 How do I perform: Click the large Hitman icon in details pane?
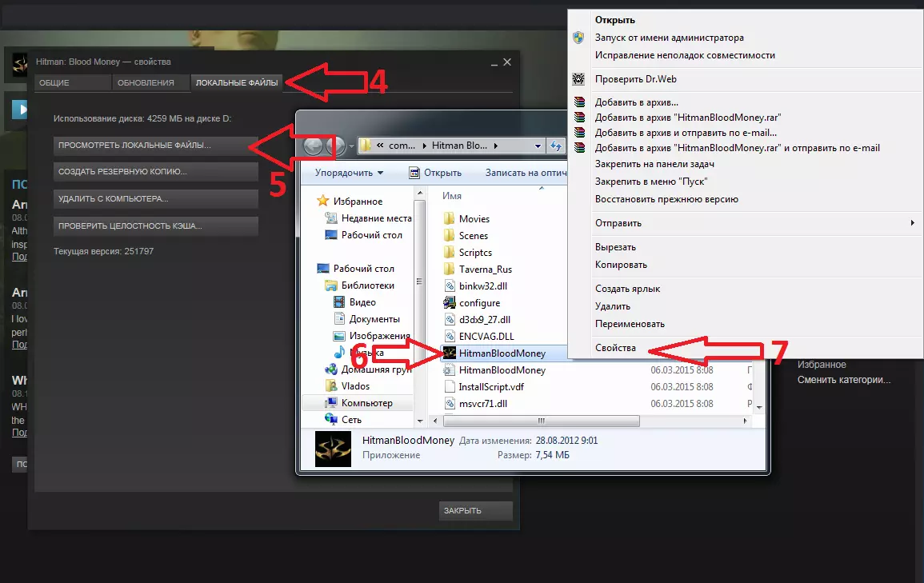coord(333,449)
